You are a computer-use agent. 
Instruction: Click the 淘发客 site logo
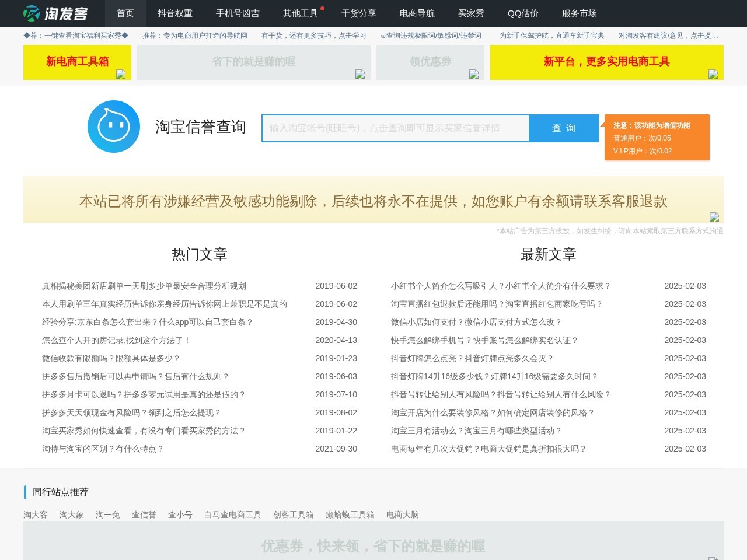tap(55, 13)
